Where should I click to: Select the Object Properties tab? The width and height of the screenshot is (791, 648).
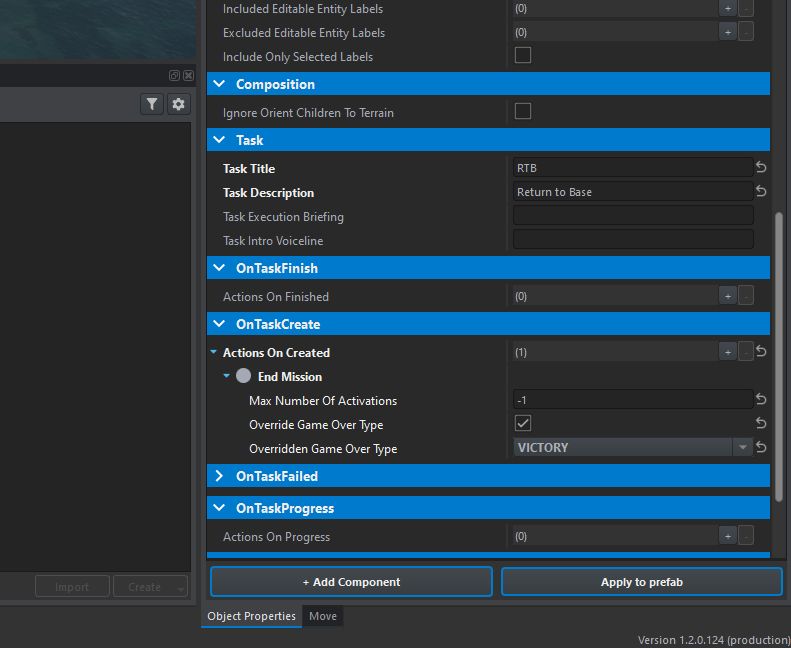251,616
